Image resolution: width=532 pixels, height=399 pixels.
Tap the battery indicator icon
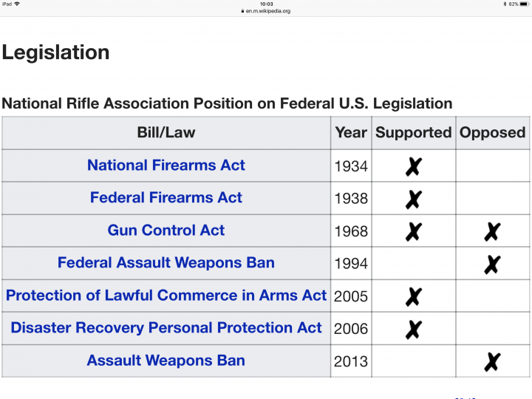coord(523,4)
